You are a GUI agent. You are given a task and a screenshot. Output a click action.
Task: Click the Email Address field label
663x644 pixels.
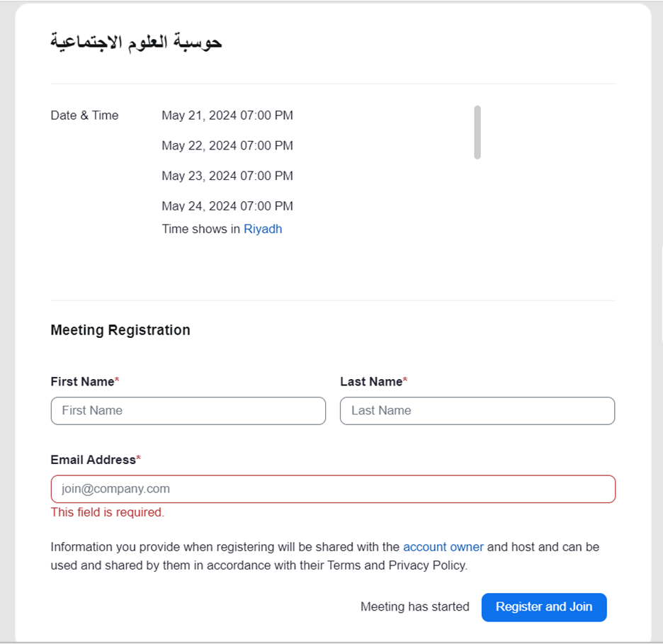pyautogui.click(x=93, y=460)
